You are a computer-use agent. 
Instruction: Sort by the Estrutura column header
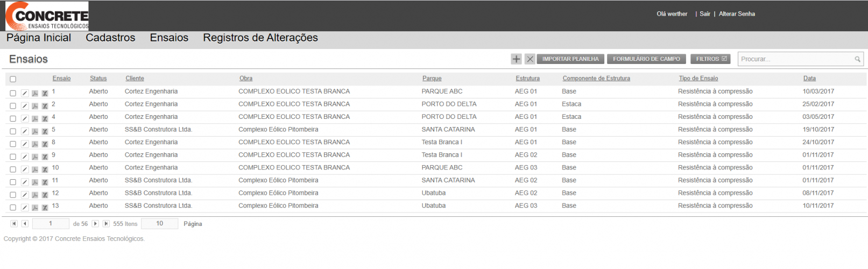coord(527,79)
